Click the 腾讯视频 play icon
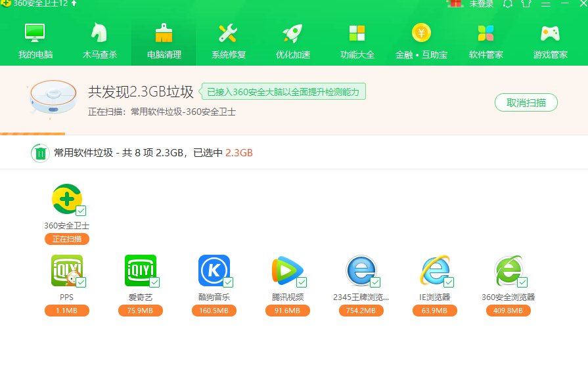Image resolution: width=588 pixels, height=367 pixels. [x=287, y=270]
